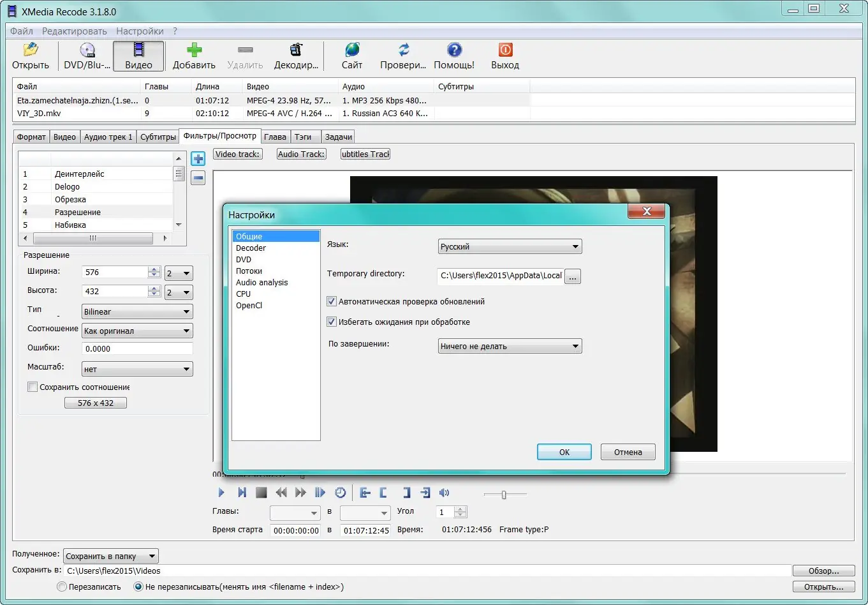
Task: Click the red Выход exit icon
Action: click(505, 50)
